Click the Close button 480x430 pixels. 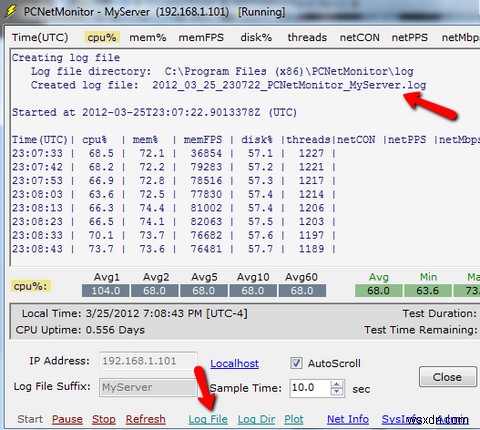(448, 377)
